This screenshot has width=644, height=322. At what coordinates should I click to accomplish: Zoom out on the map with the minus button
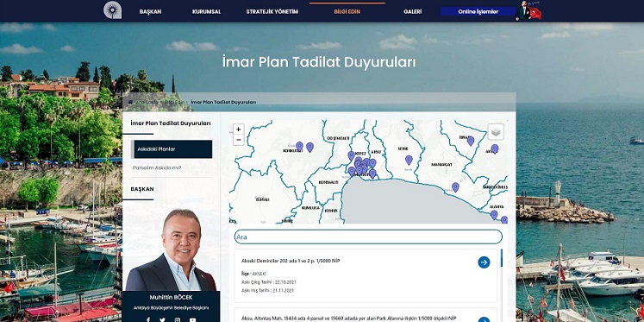238,140
